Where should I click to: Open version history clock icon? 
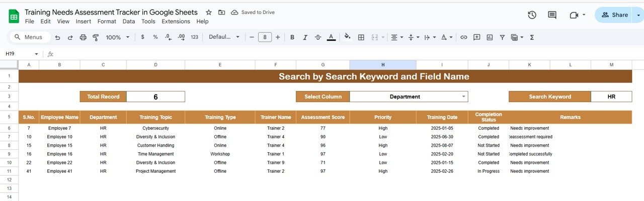(x=532, y=15)
